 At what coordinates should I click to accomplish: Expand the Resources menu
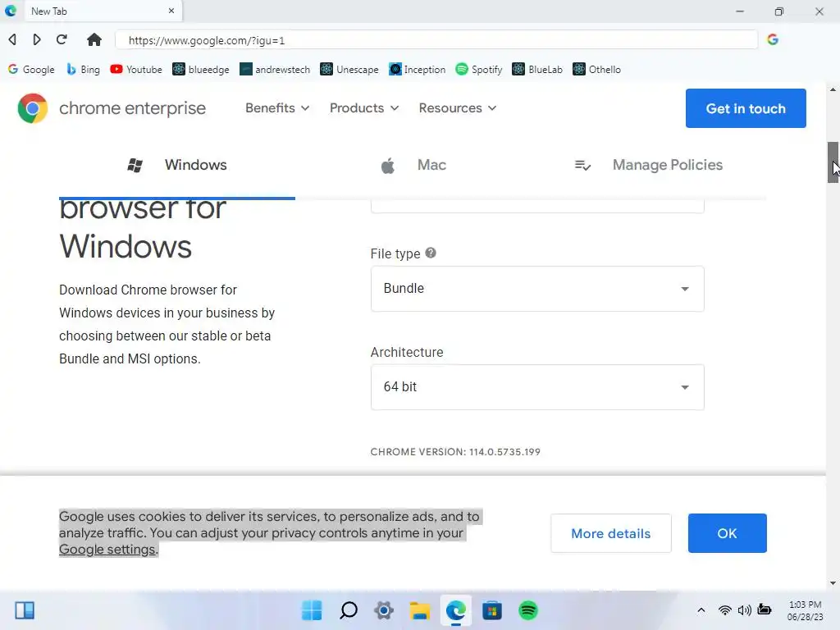(x=458, y=108)
